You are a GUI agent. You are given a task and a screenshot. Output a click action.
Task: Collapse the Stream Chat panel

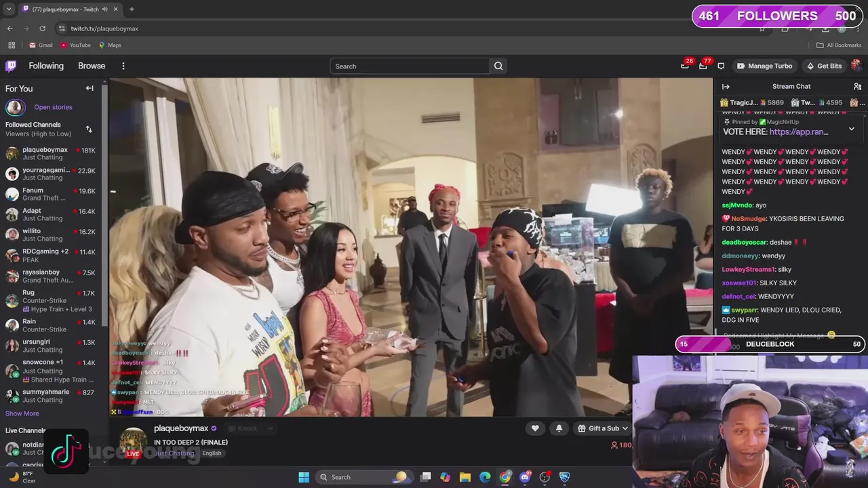[x=726, y=87]
